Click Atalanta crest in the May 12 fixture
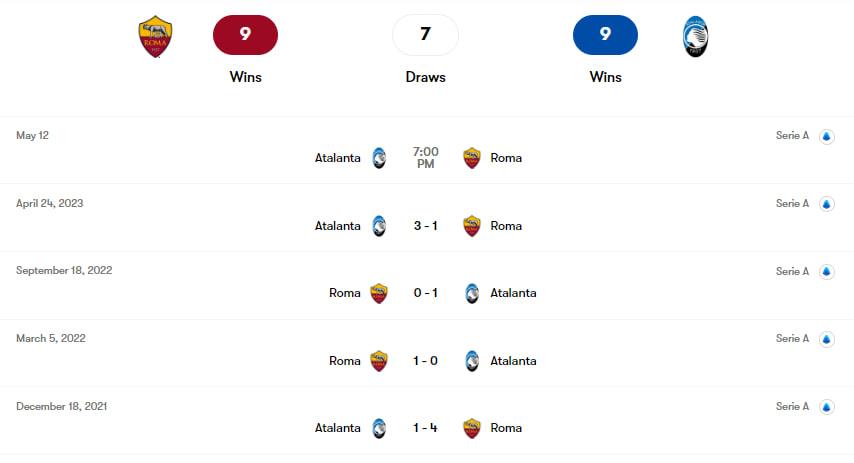 click(x=379, y=158)
